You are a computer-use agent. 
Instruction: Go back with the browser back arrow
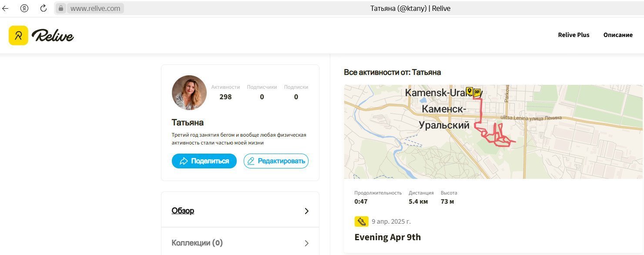[x=6, y=8]
